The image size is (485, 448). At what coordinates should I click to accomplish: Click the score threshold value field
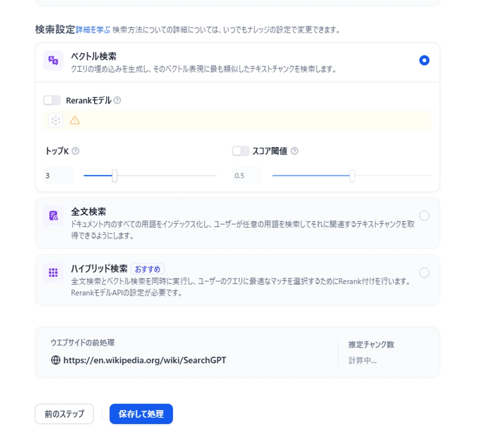tap(247, 175)
